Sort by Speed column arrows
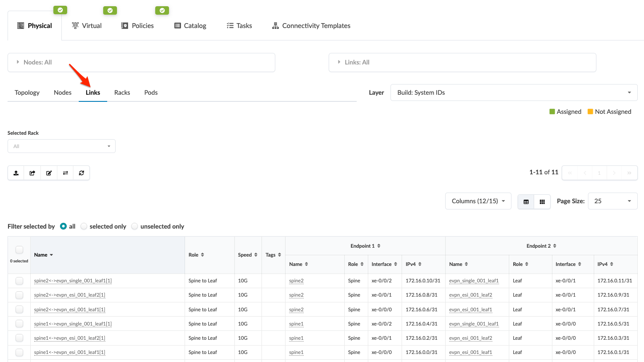The height and width of the screenshot is (362, 644). click(x=256, y=255)
